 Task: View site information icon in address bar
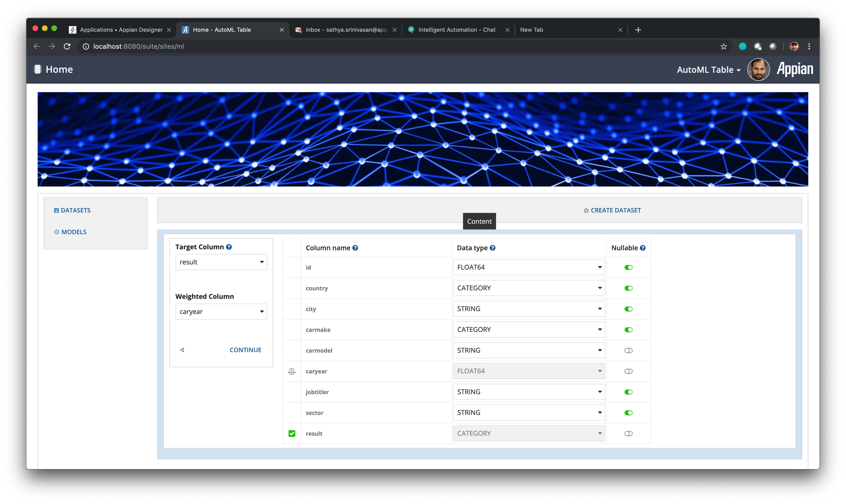(86, 46)
